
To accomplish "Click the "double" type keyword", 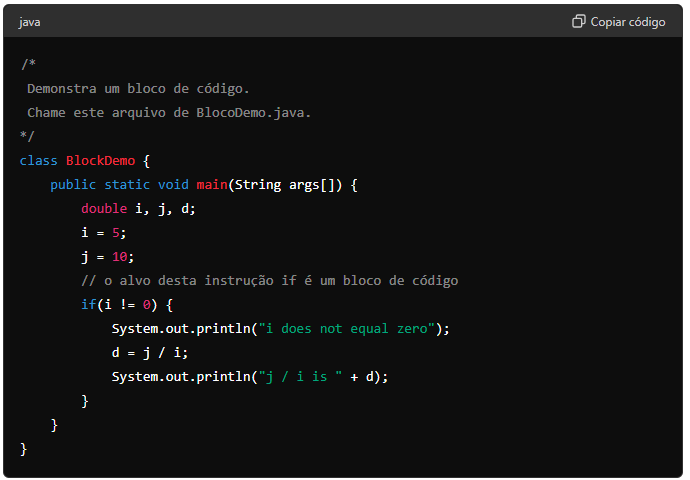I will (104, 209).
